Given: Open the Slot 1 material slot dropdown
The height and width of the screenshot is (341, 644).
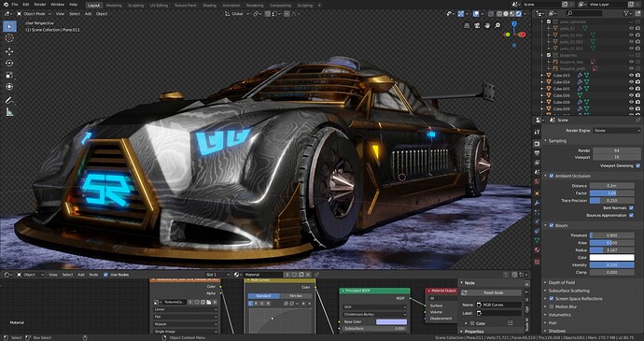Looking at the screenshot, I should (x=217, y=275).
